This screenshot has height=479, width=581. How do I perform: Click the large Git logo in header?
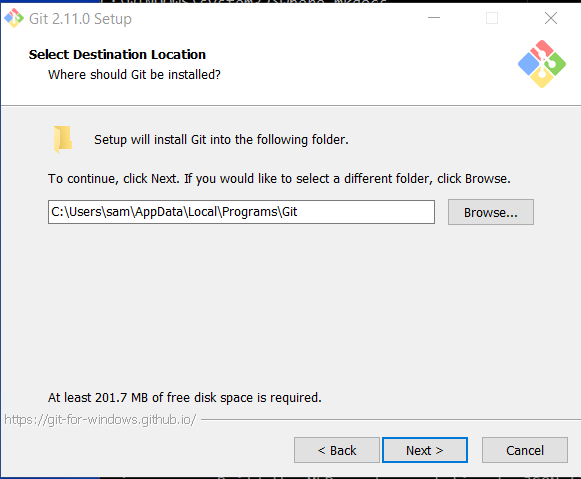click(x=542, y=64)
